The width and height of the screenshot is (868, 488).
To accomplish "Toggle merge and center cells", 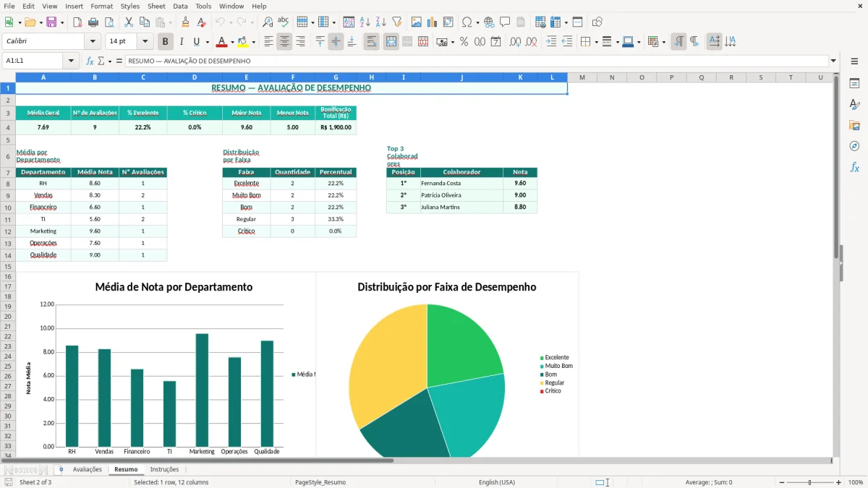I will click(391, 42).
